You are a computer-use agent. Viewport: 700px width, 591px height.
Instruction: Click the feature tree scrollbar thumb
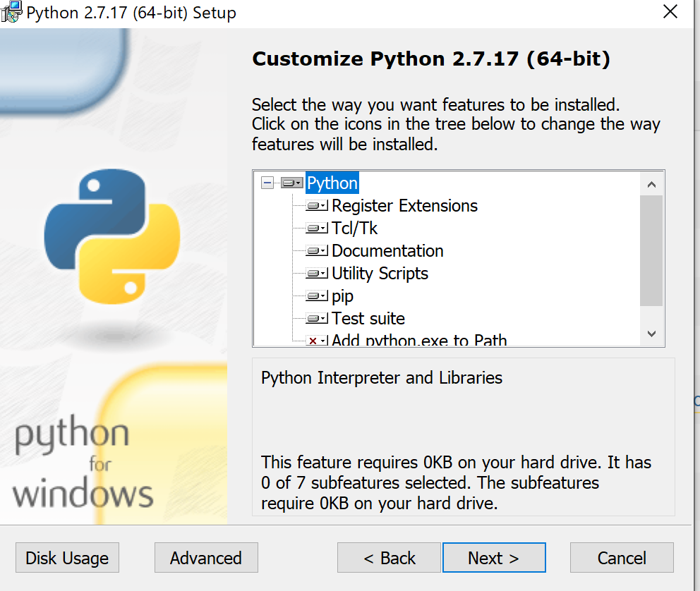coord(651,250)
